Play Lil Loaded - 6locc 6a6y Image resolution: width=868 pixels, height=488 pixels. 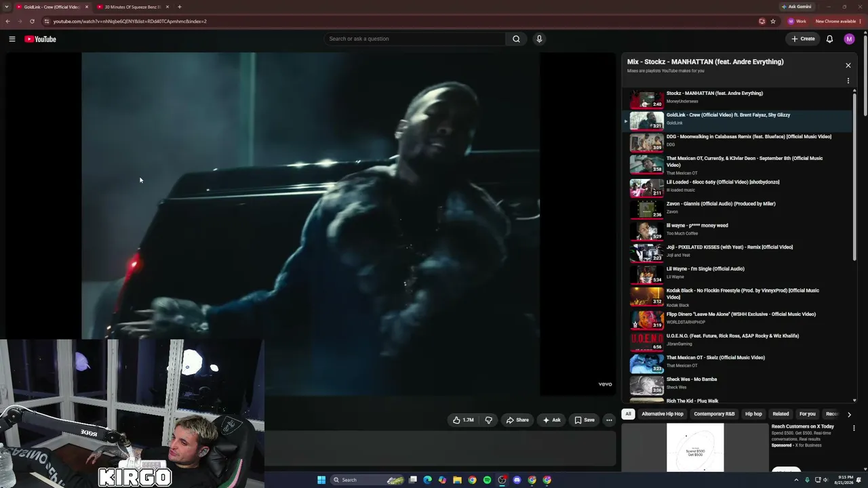click(736, 187)
